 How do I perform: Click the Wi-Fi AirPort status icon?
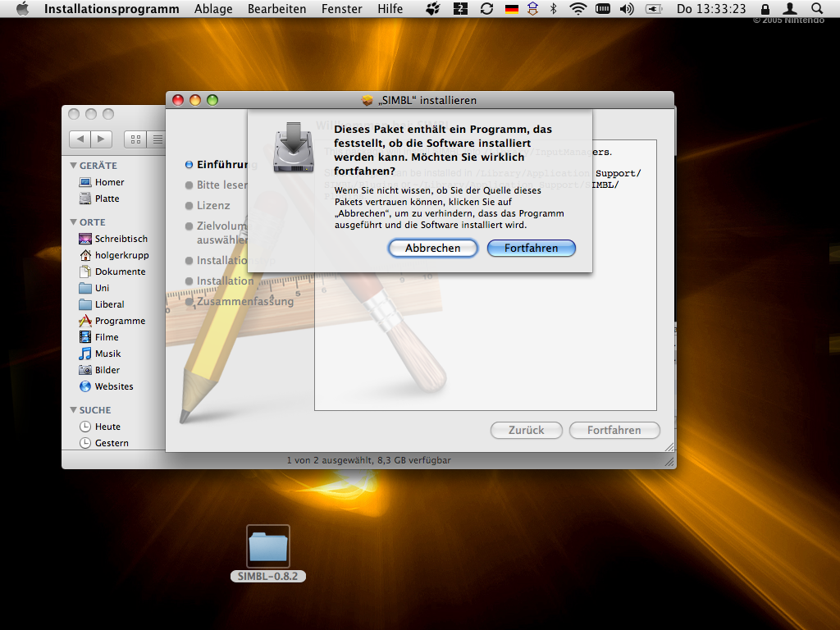pyautogui.click(x=577, y=8)
